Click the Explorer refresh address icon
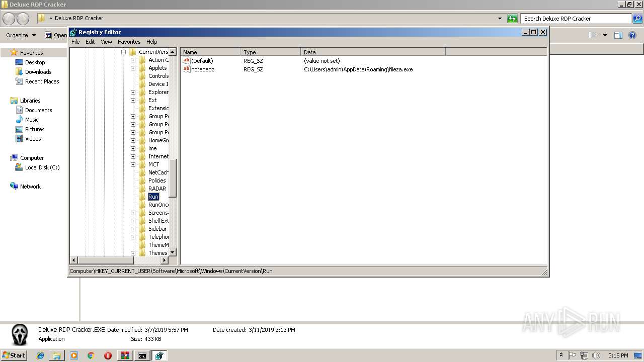 (x=512, y=19)
